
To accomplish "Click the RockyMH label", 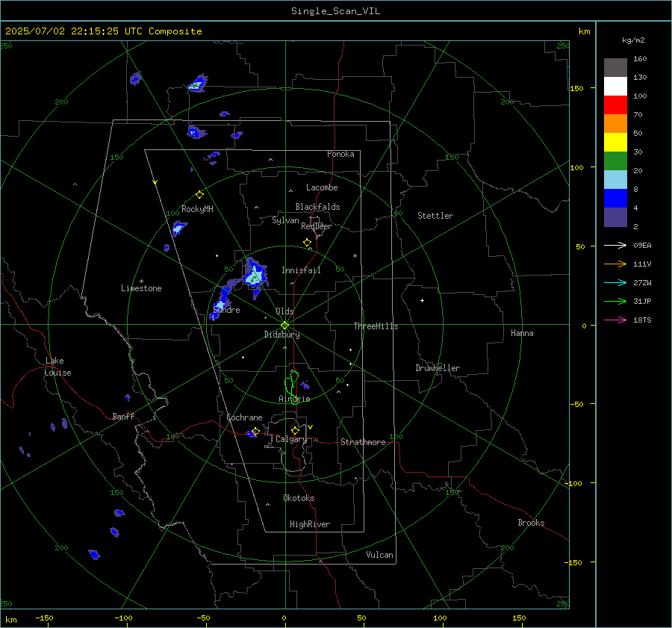I will (x=197, y=209).
